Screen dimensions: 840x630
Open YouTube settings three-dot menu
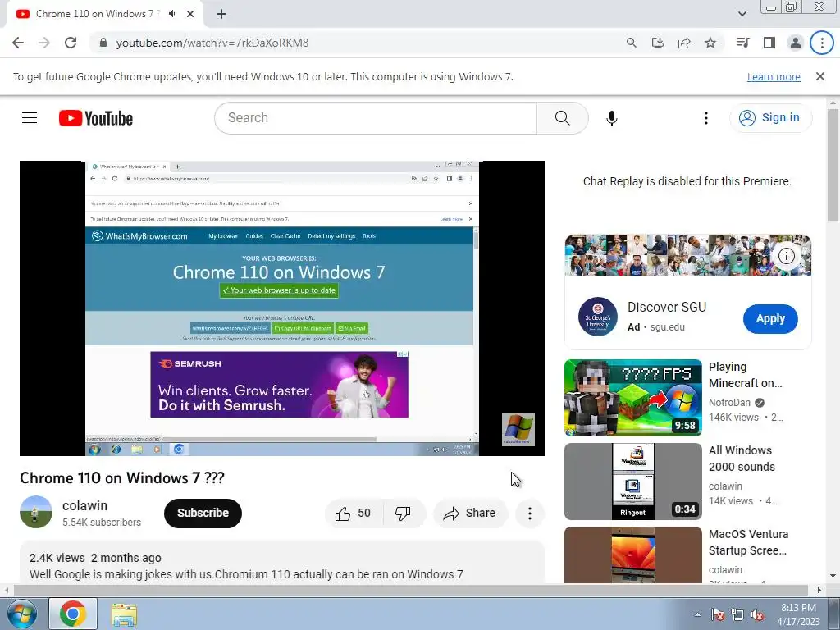[x=706, y=118]
